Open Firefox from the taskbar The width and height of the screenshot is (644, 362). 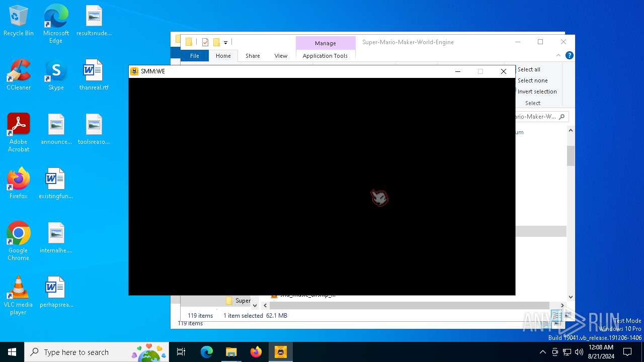coord(256,352)
